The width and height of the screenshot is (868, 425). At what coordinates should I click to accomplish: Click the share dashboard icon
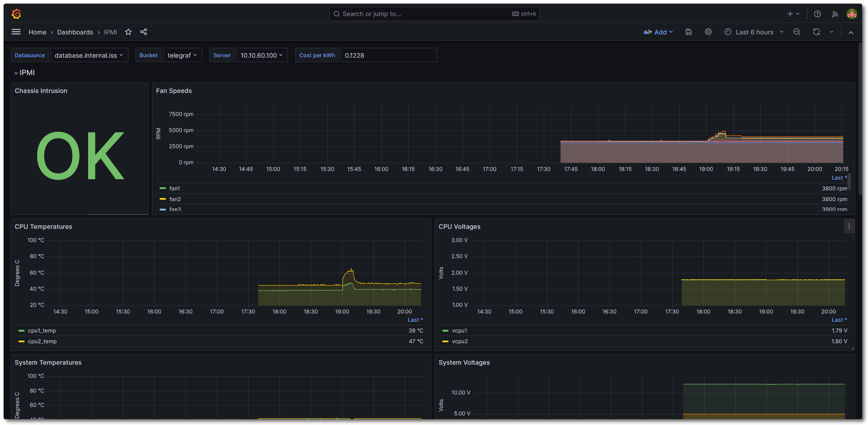click(144, 32)
